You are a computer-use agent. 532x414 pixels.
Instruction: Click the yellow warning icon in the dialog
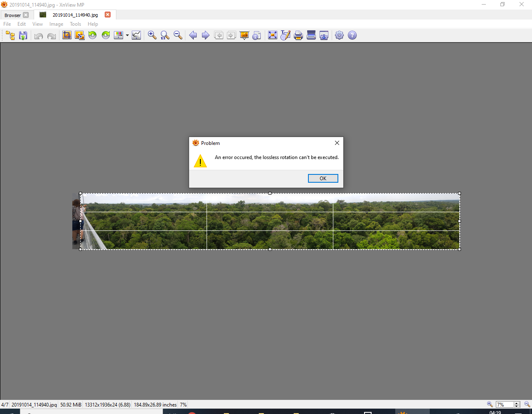[200, 161]
